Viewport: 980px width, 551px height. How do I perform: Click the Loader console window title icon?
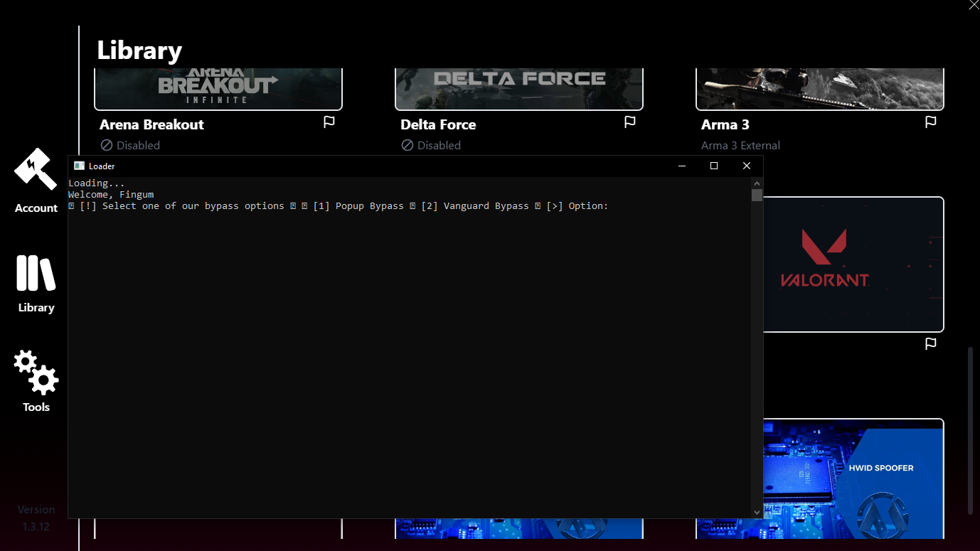(x=79, y=166)
